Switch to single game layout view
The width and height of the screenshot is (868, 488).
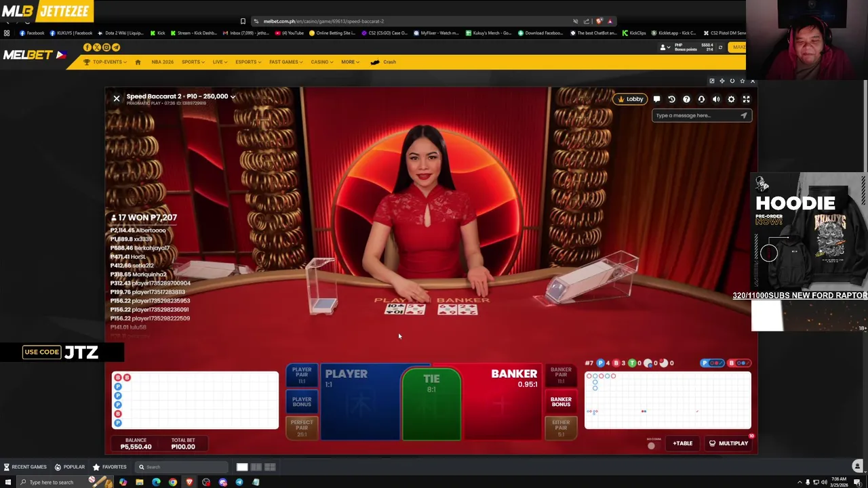pyautogui.click(x=242, y=467)
